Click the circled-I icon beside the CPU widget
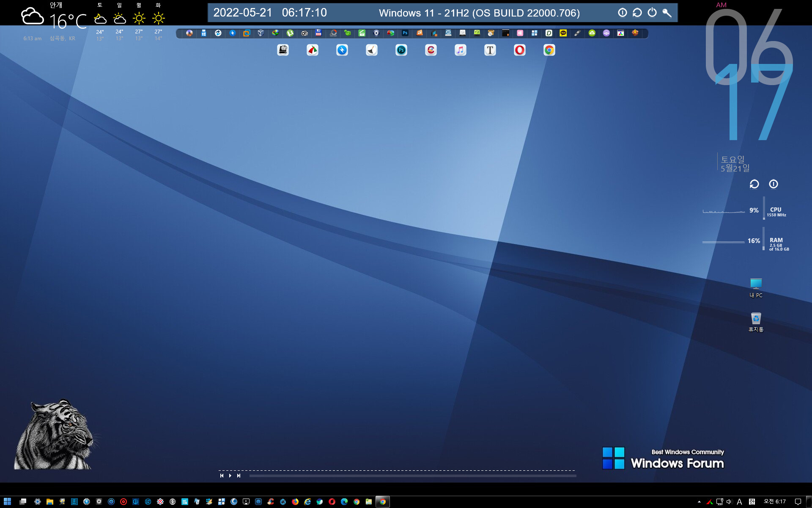The image size is (812, 508). point(774,184)
